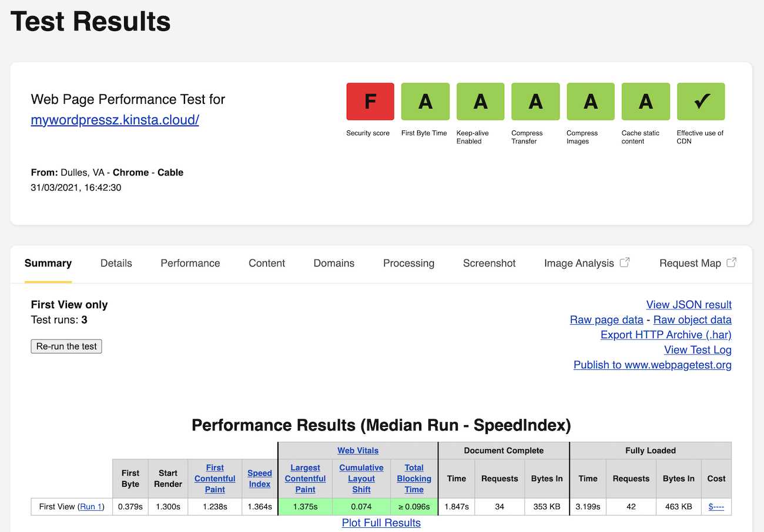This screenshot has width=764, height=532.
Task: Open the Run 1 link in First View row
Action: [x=91, y=507]
